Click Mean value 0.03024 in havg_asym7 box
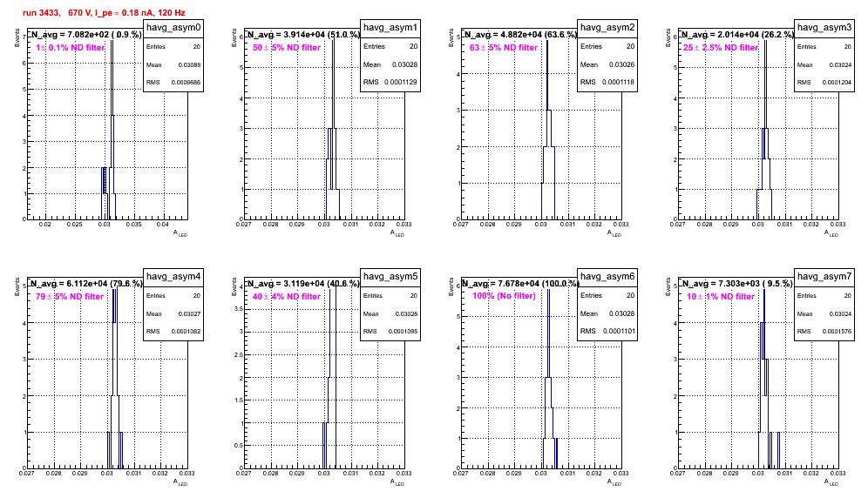This screenshot has width=868, height=498. pyautogui.click(x=840, y=313)
